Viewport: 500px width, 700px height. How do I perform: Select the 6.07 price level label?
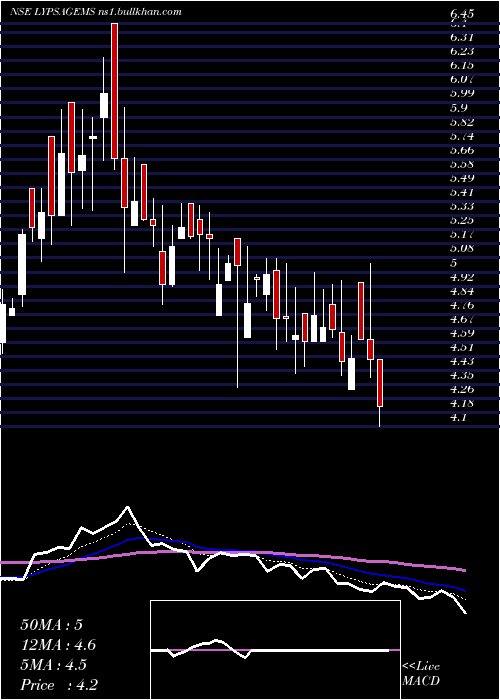point(462,80)
